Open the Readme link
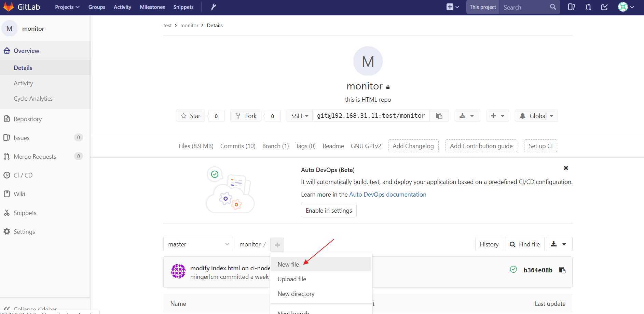Viewport: 644px width, 314px height. (333, 146)
